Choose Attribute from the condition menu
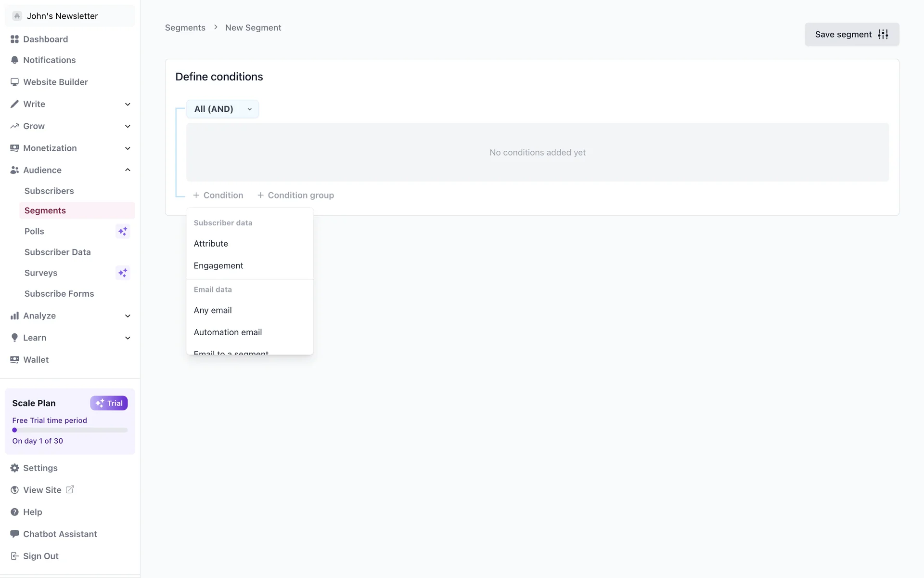Image resolution: width=924 pixels, height=578 pixels. point(211,244)
